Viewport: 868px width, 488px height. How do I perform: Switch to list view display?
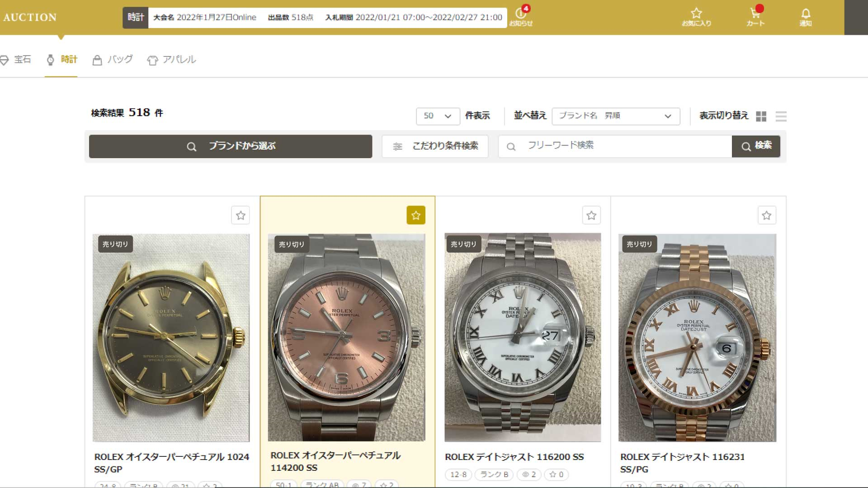point(781,117)
